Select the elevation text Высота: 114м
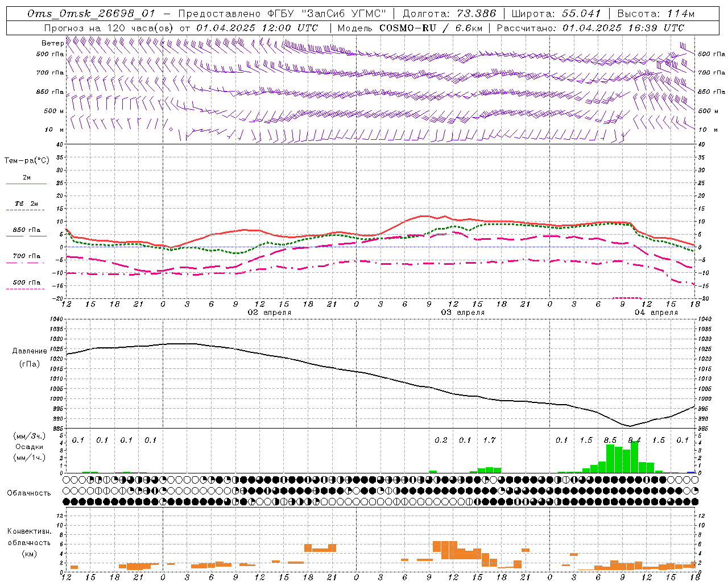 (656, 14)
